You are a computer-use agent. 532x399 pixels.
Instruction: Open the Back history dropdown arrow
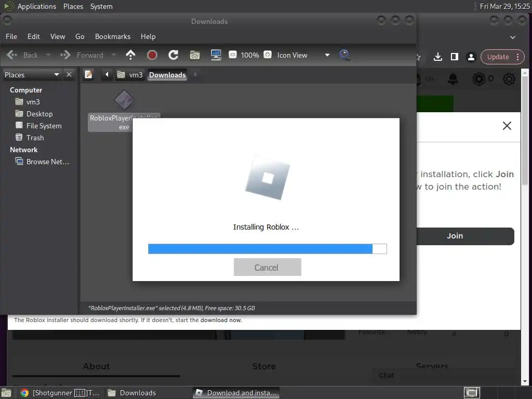[x=48, y=55]
